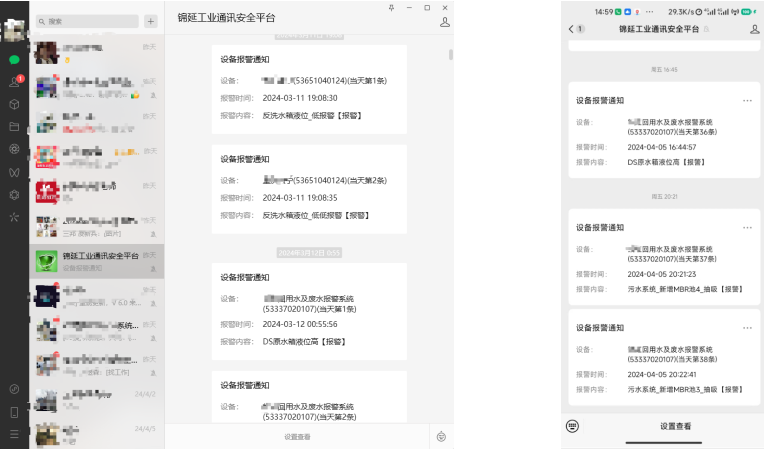The width and height of the screenshot is (764, 455).
Task: Tap the mobile title 锦延工业通讯安全平台
Action: click(x=659, y=29)
